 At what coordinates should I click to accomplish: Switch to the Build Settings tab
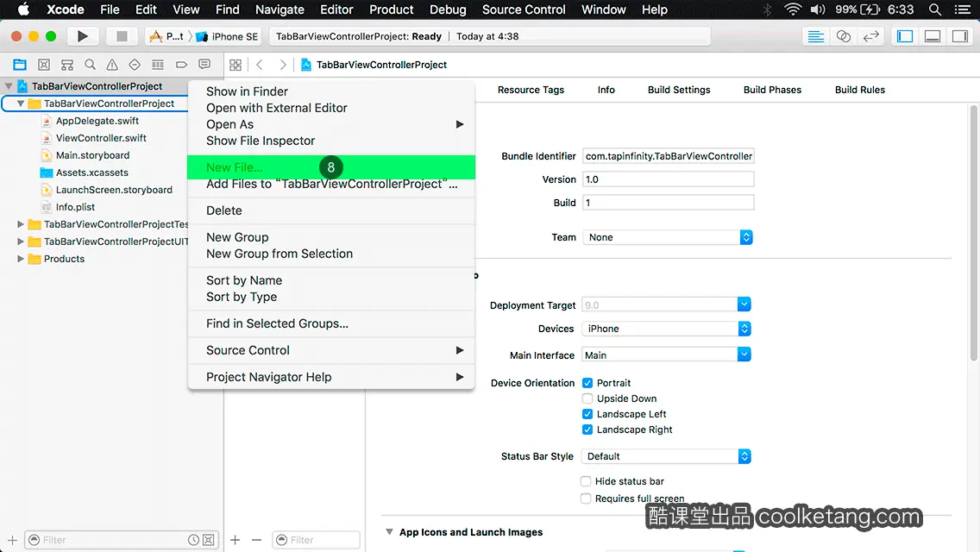tap(679, 90)
